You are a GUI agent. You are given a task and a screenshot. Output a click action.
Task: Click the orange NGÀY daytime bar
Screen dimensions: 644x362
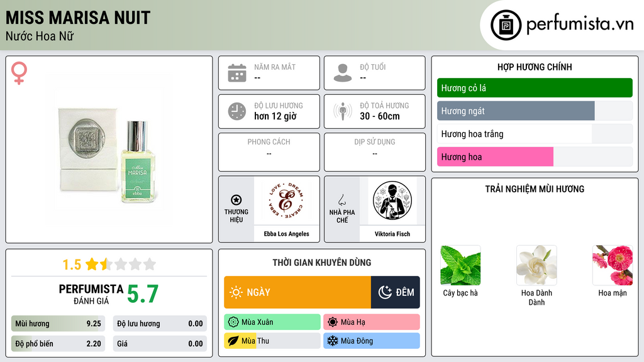pyautogui.click(x=297, y=292)
